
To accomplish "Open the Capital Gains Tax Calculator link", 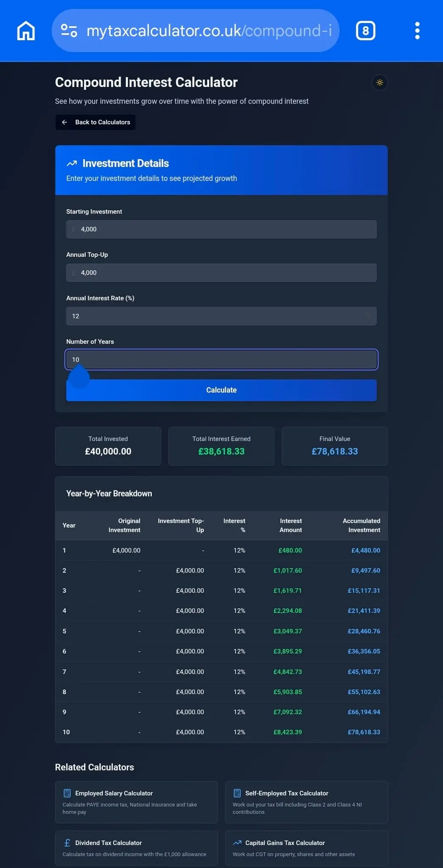I will coord(306,848).
